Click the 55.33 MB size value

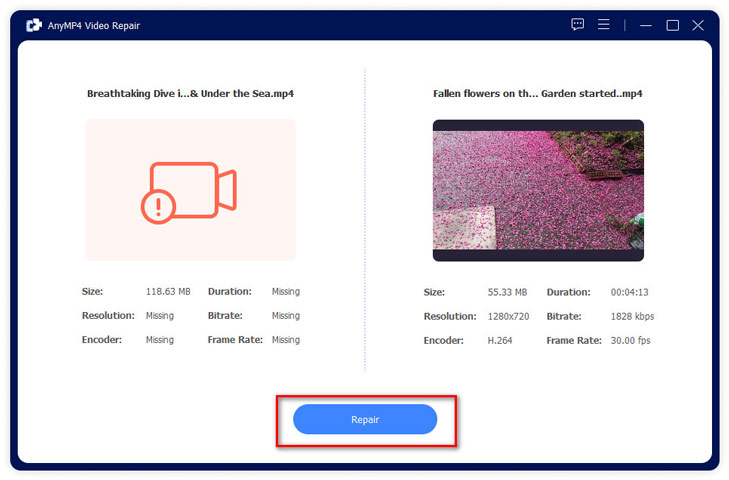507,292
